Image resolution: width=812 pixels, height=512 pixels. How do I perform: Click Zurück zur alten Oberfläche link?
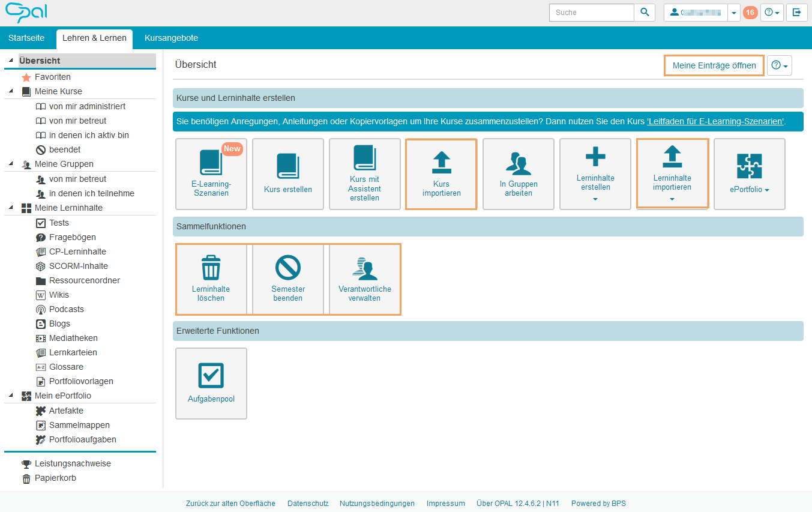click(230, 504)
